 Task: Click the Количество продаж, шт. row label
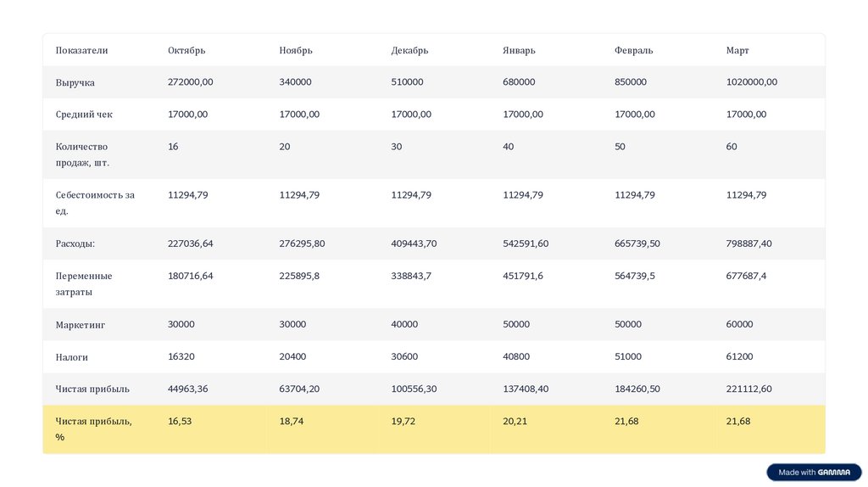tap(82, 154)
